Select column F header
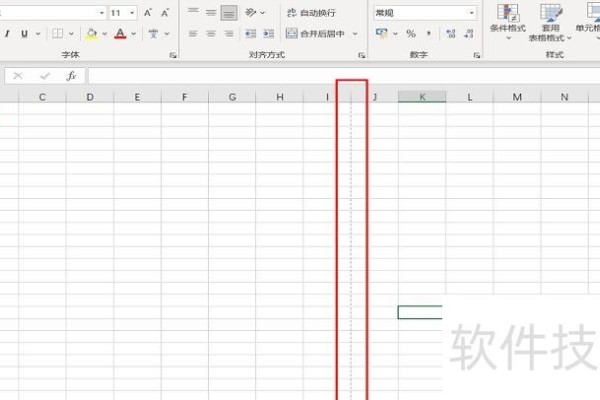The width and height of the screenshot is (600, 400). pos(185,97)
